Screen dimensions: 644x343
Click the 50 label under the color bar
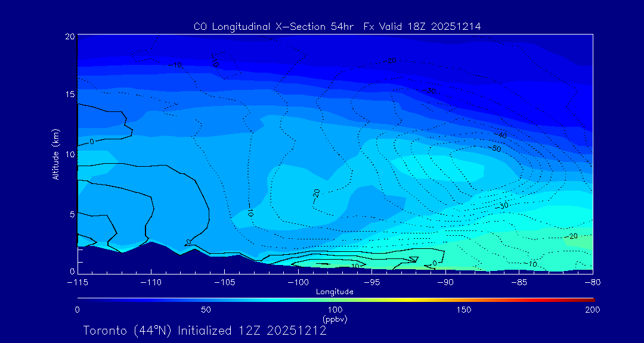tap(206, 310)
